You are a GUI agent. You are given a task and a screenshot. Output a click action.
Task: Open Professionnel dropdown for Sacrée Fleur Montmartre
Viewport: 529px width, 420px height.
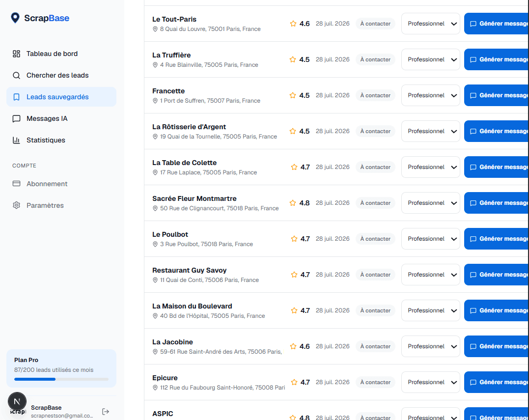(430, 203)
